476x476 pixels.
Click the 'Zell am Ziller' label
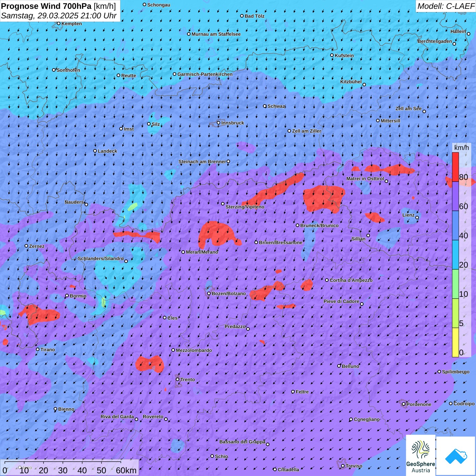[x=306, y=131]
